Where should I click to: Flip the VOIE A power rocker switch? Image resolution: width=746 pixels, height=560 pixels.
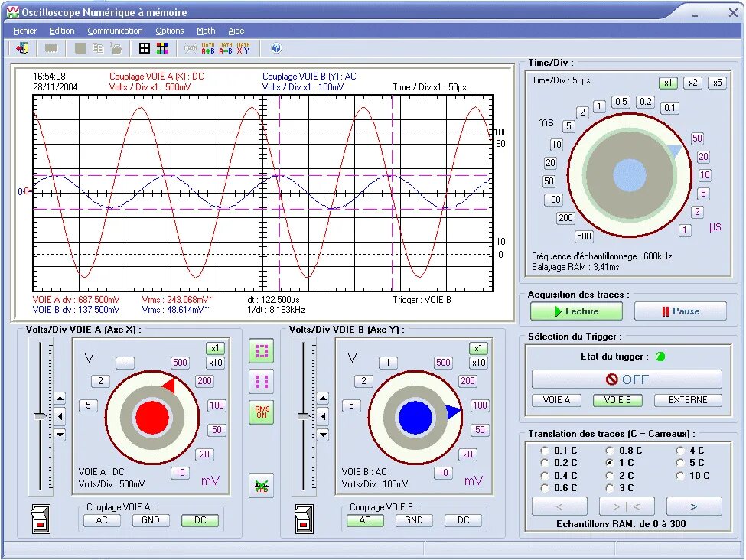tap(41, 519)
